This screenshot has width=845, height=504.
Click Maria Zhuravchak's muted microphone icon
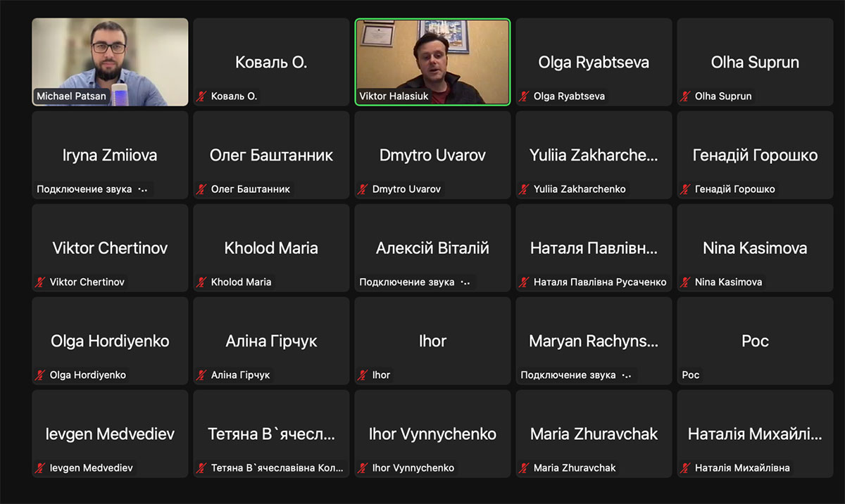point(524,468)
